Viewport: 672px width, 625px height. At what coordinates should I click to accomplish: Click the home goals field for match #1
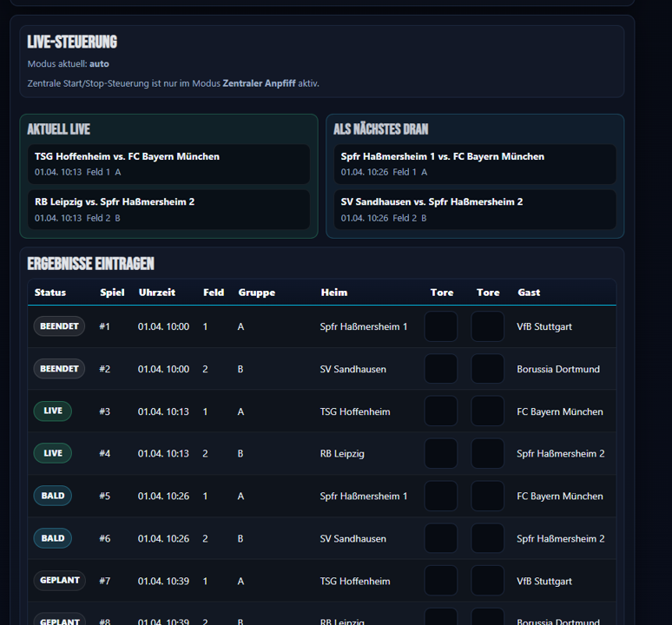tap(440, 327)
